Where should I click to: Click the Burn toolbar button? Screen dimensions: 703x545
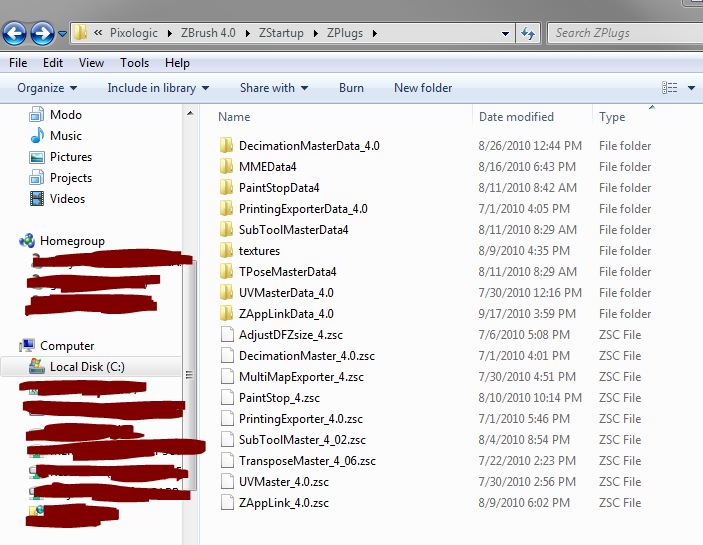coord(352,88)
